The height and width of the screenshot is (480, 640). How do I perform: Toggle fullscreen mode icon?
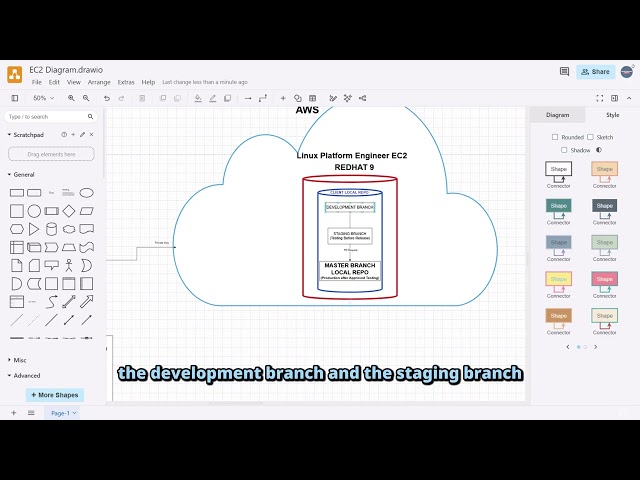coord(600,98)
